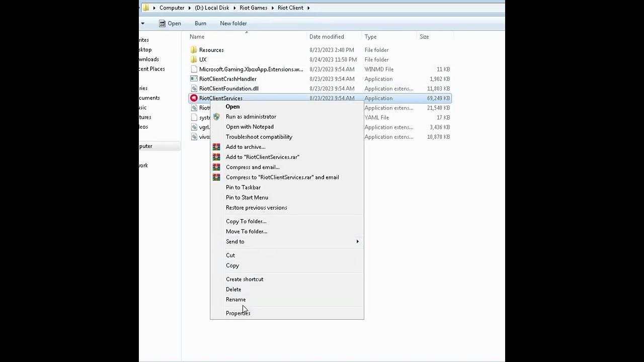The height and width of the screenshot is (362, 644).
Task: Click Recent Places in the navigation pane
Action: coord(152,69)
